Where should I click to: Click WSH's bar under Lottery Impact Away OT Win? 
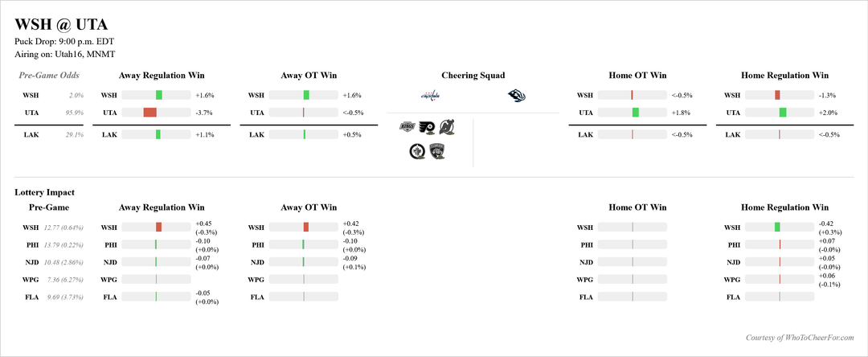[x=306, y=228]
